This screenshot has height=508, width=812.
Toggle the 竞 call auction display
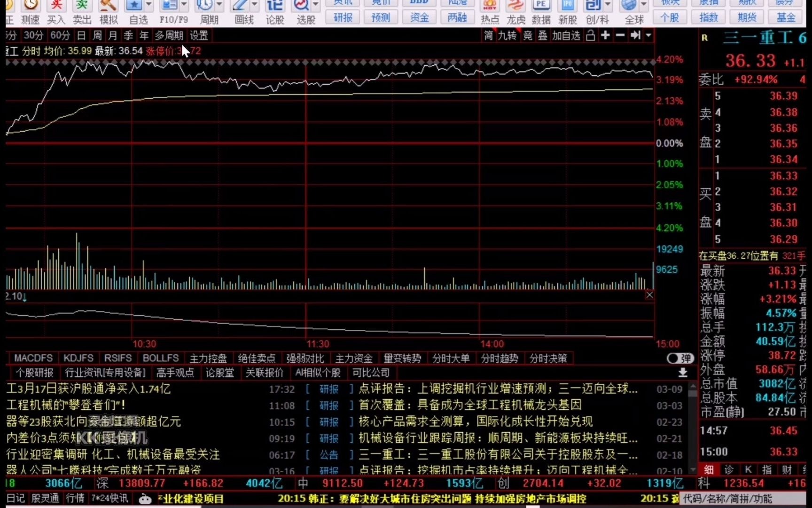(x=528, y=35)
